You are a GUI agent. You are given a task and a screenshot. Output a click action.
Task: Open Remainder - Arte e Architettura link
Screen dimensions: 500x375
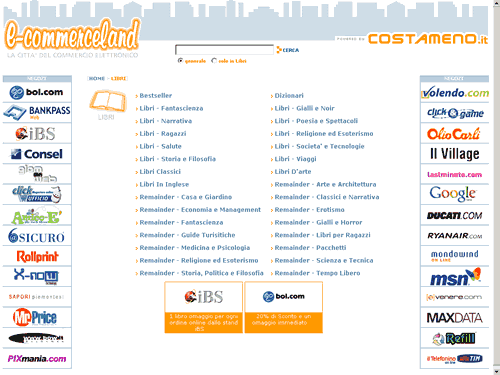tap(325, 184)
